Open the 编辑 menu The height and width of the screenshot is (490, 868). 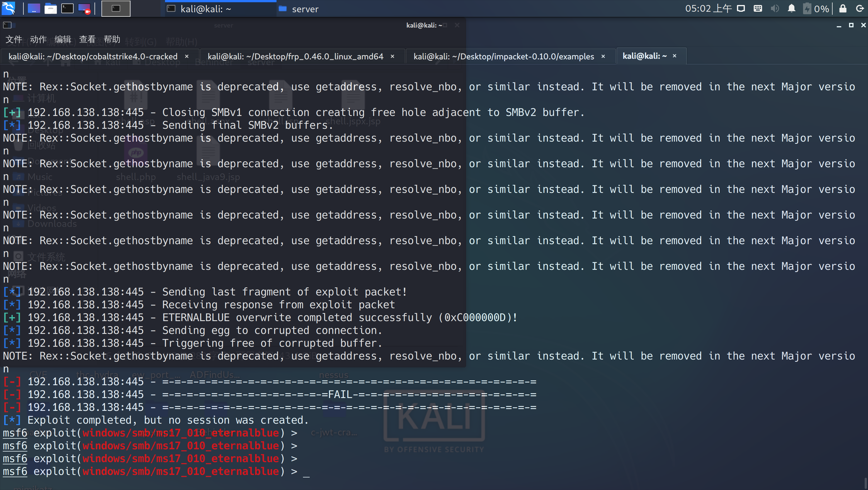[x=63, y=39]
